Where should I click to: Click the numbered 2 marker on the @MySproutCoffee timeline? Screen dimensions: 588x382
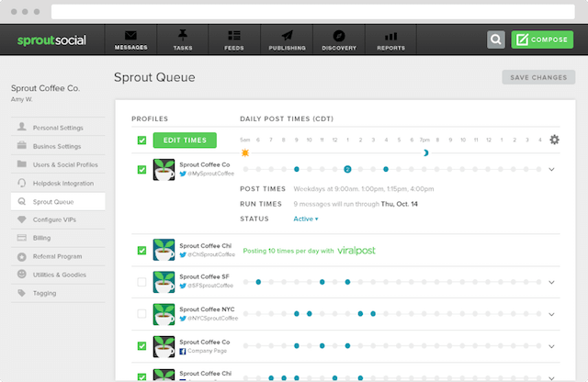click(347, 170)
